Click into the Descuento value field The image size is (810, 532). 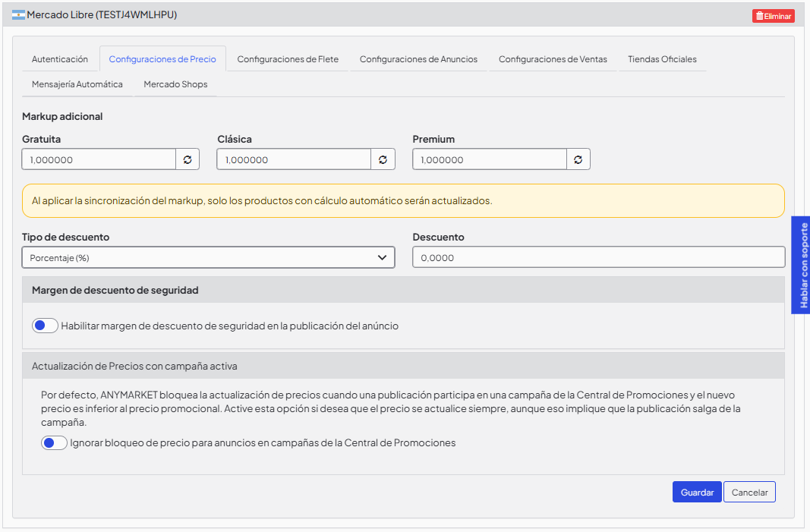coord(599,257)
